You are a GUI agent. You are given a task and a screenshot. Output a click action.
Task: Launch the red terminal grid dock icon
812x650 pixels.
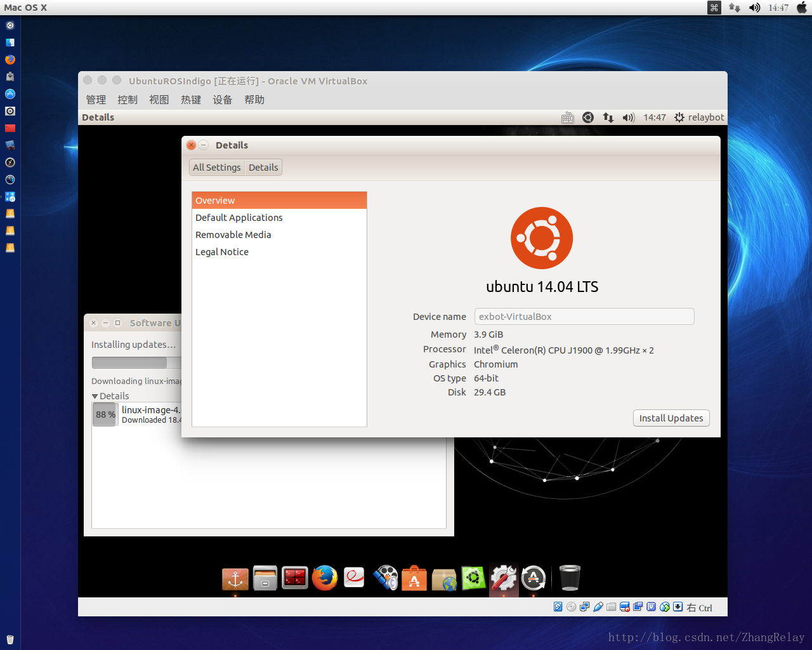click(x=295, y=578)
